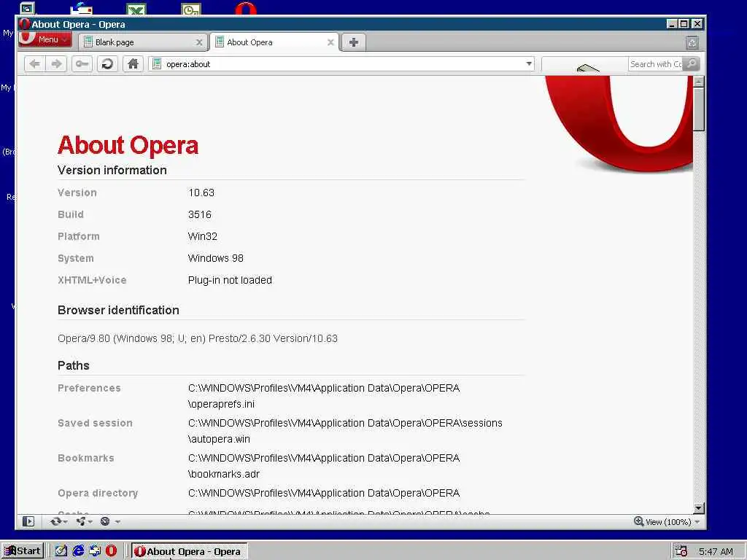
Task: Close the Blank page tab
Action: [199, 42]
